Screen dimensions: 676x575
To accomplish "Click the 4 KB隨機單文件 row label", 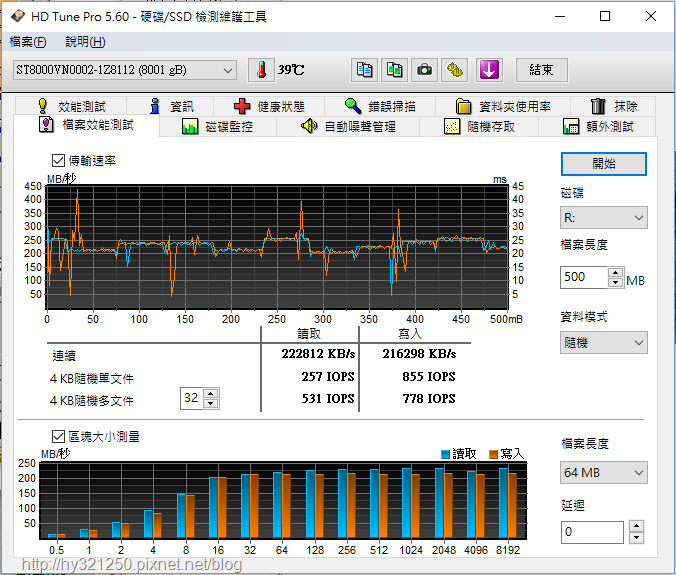I will (92, 379).
